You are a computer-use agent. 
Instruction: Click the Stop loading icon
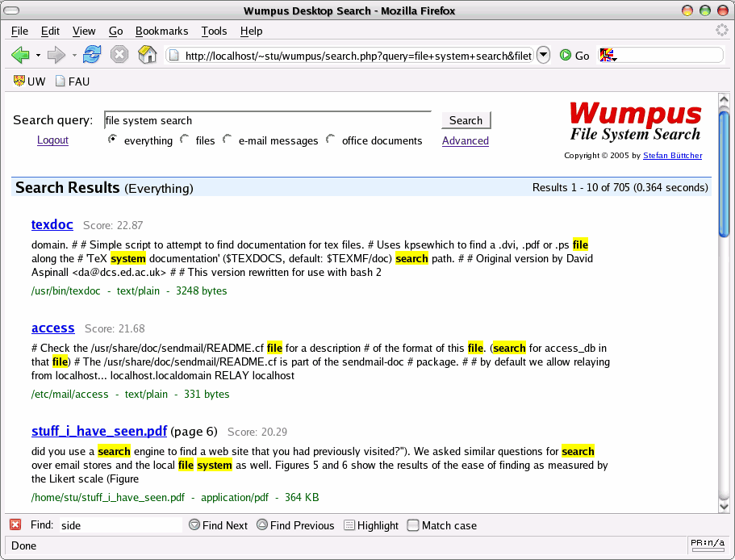click(119, 55)
